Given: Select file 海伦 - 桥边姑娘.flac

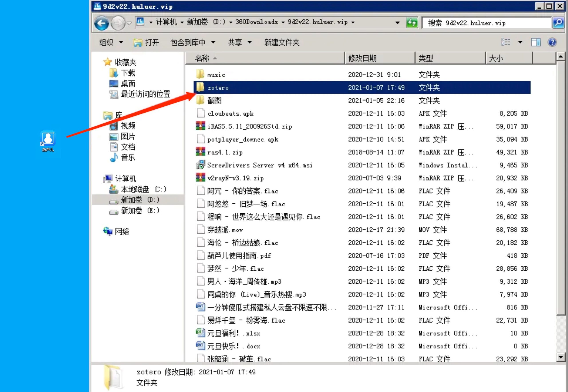Looking at the screenshot, I should [x=243, y=243].
